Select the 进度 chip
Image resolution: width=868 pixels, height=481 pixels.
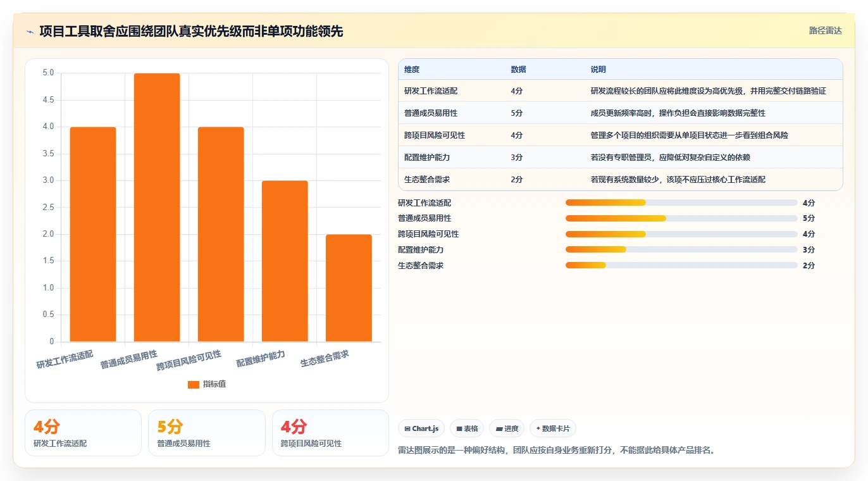507,428
